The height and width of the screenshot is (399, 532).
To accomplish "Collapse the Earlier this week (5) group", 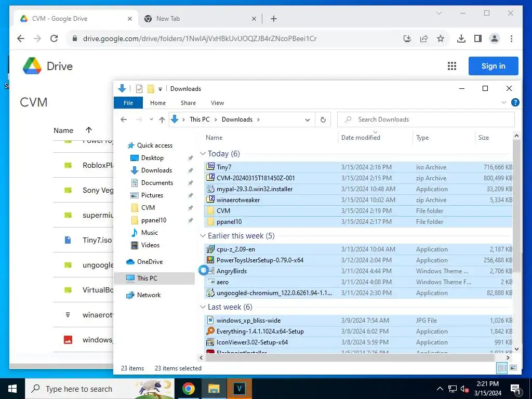I will [x=203, y=236].
